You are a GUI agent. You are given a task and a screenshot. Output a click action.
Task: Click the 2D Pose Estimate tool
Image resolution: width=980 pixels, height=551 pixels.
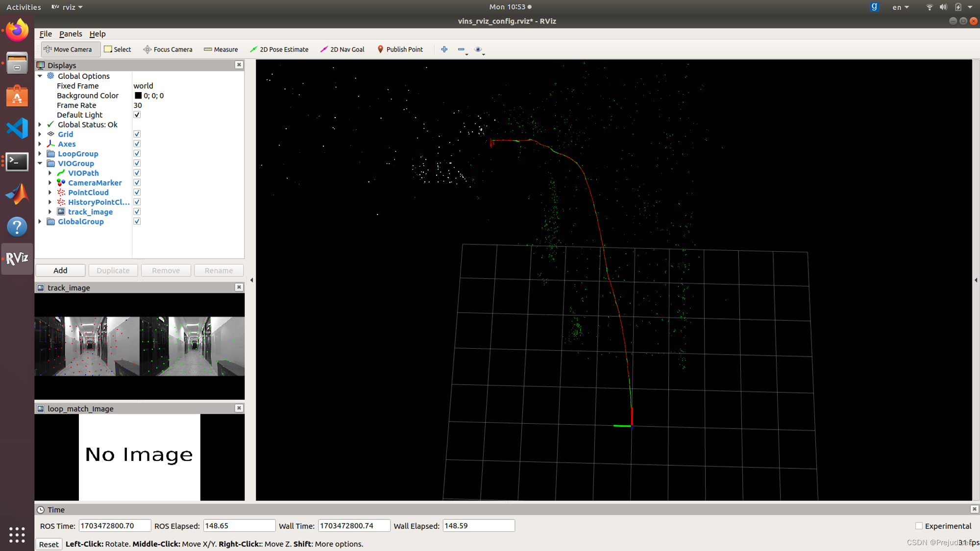(x=279, y=49)
